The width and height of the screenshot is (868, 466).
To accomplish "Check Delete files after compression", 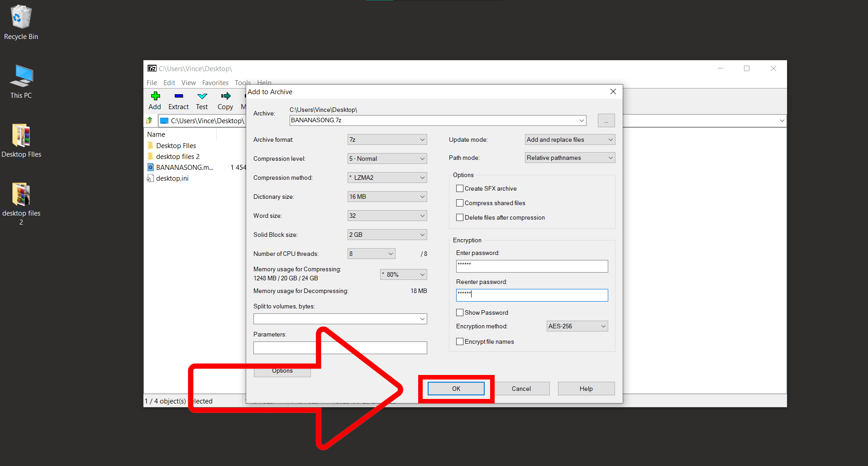I will click(x=460, y=217).
